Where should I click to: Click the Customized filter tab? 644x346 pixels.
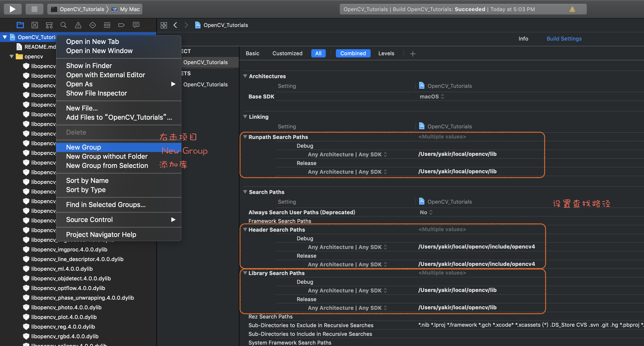[288, 53]
